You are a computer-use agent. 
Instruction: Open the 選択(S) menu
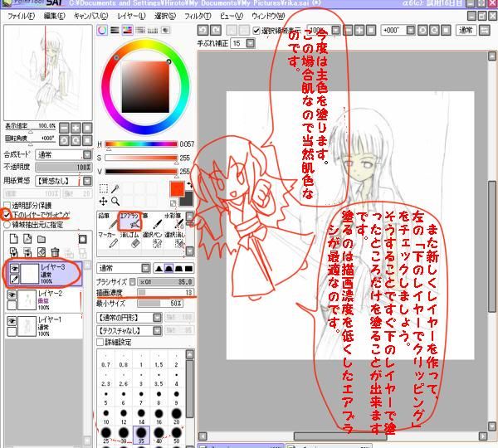point(165,16)
